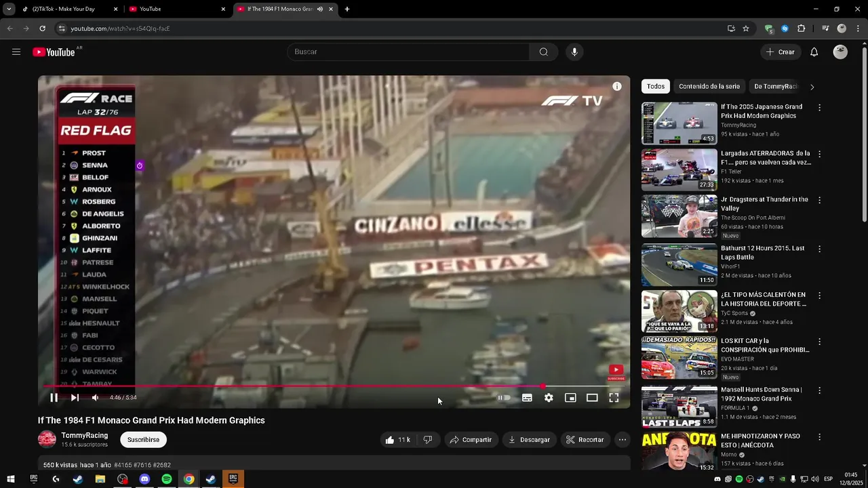Open Windows Start menu

tap(11, 479)
